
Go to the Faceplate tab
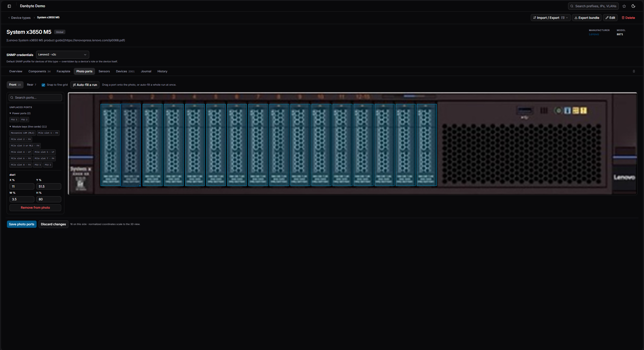[63, 71]
